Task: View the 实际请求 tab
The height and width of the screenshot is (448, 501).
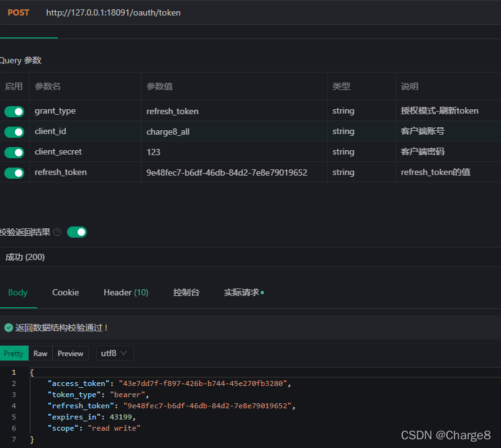Action: click(243, 292)
